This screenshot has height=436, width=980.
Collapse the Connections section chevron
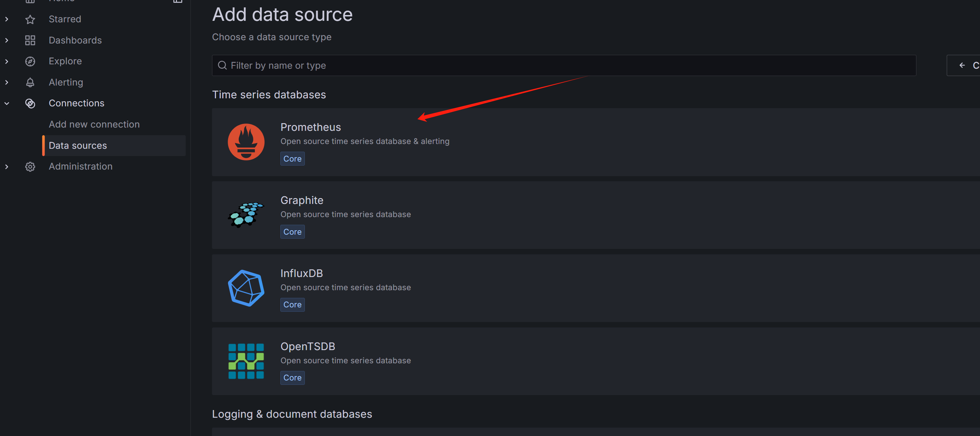[x=7, y=103]
